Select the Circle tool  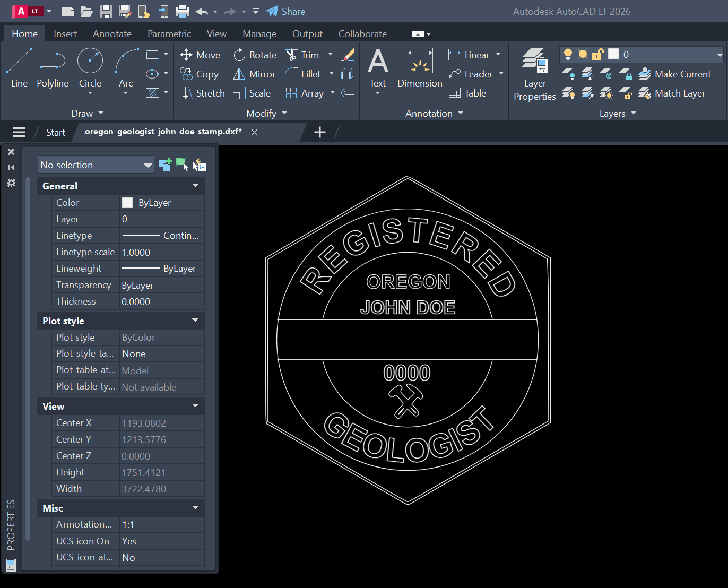pyautogui.click(x=90, y=68)
